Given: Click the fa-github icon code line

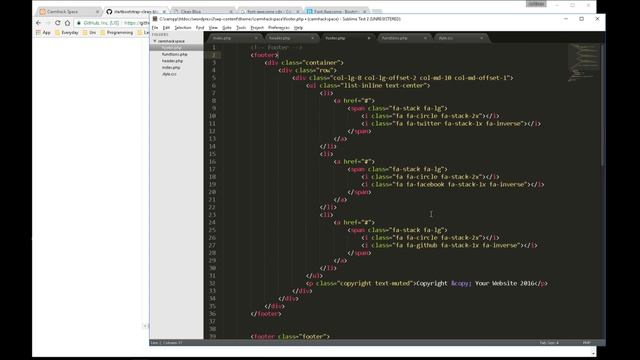Looking at the screenshot, I should coord(449,245).
